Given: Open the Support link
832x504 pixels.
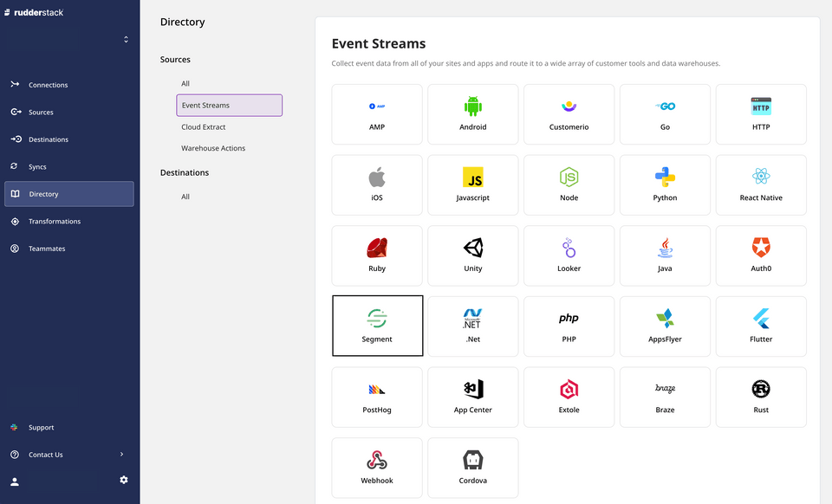Looking at the screenshot, I should click(41, 428).
